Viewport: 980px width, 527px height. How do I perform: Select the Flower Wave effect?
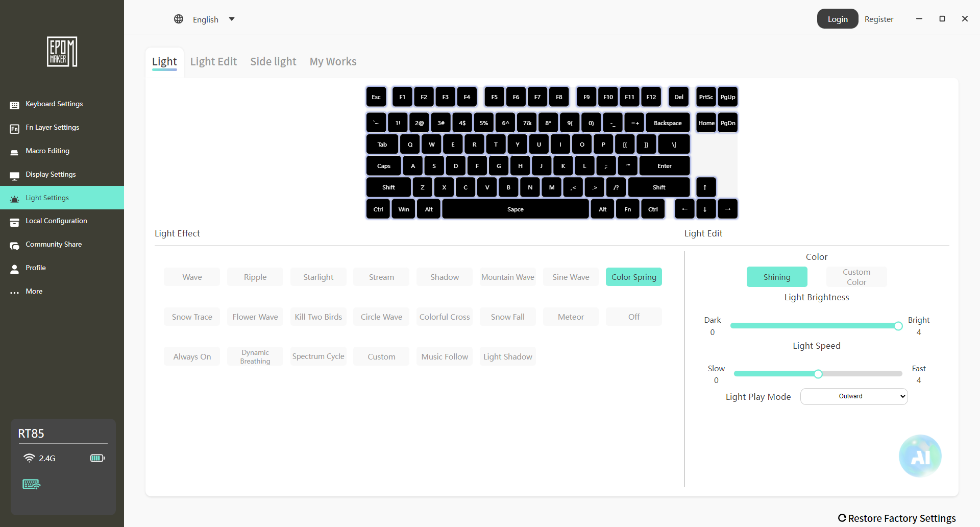(x=255, y=317)
